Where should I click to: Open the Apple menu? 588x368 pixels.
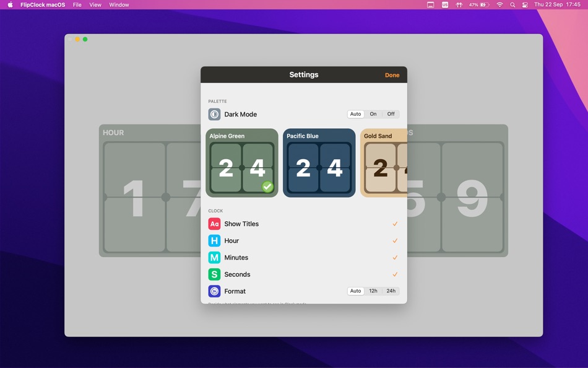pyautogui.click(x=10, y=5)
